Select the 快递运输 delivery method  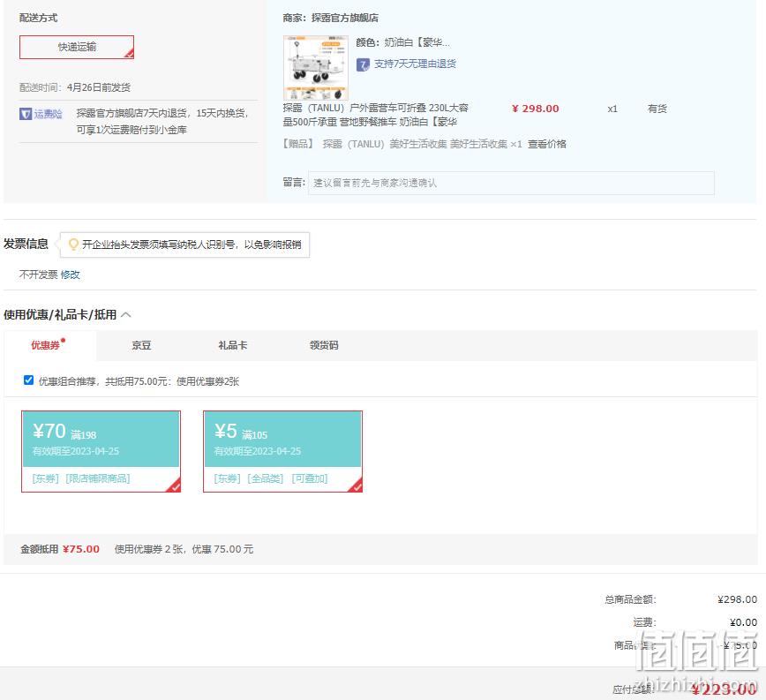[77, 47]
